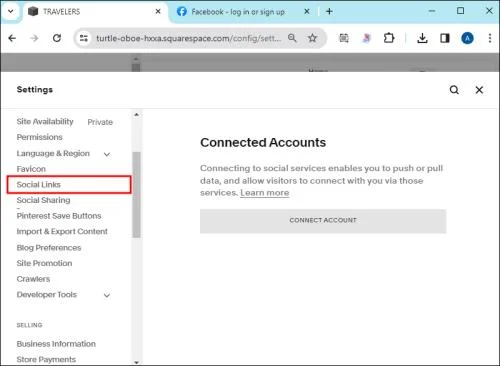The width and height of the screenshot is (500, 366).
Task: Search settings with the magnifier icon
Action: pyautogui.click(x=454, y=90)
